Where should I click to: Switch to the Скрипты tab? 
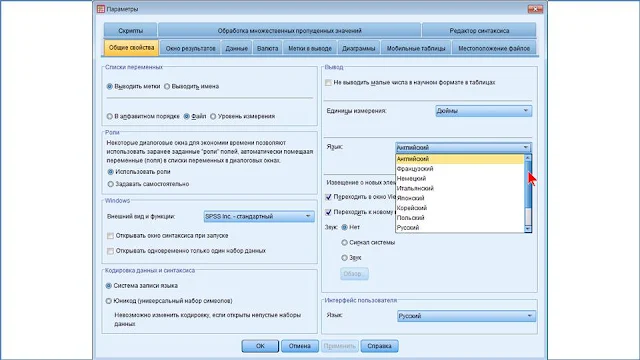tap(131, 31)
